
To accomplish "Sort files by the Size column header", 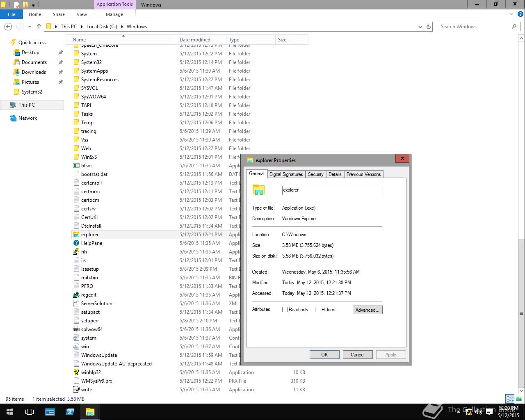I will [x=292, y=40].
